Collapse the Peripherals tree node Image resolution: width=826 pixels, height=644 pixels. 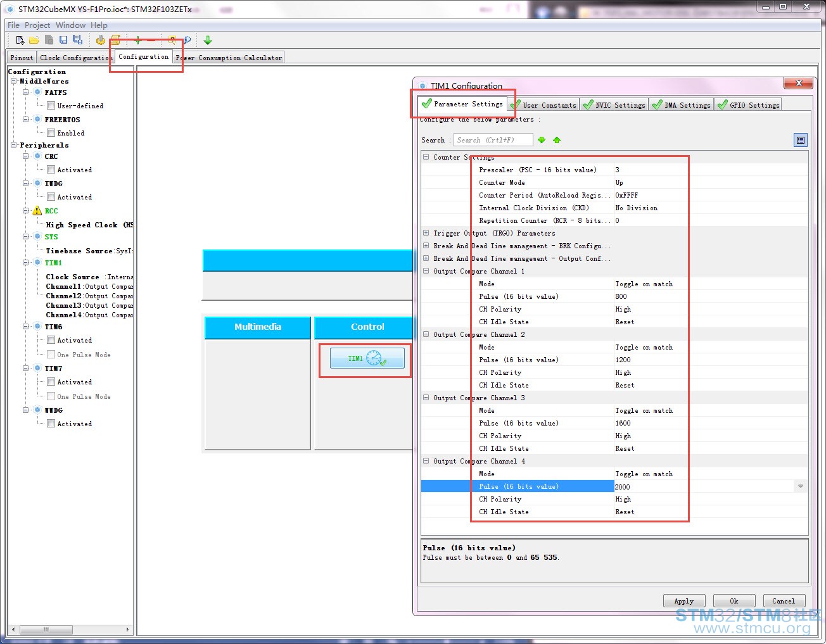point(14,145)
